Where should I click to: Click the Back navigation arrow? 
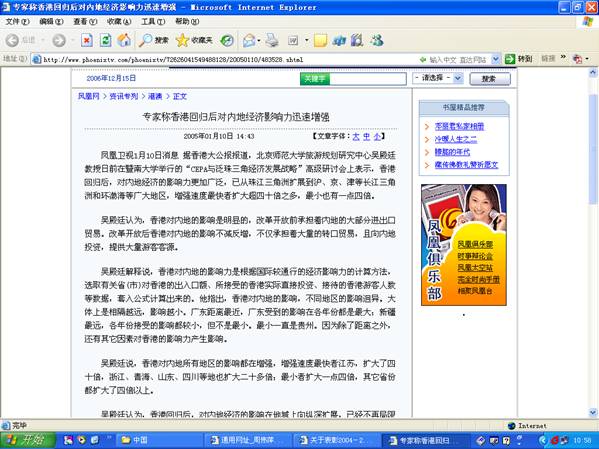pyautogui.click(x=12, y=40)
